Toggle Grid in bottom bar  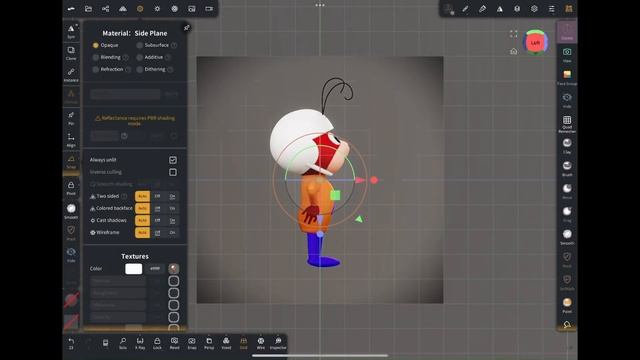[244, 343]
